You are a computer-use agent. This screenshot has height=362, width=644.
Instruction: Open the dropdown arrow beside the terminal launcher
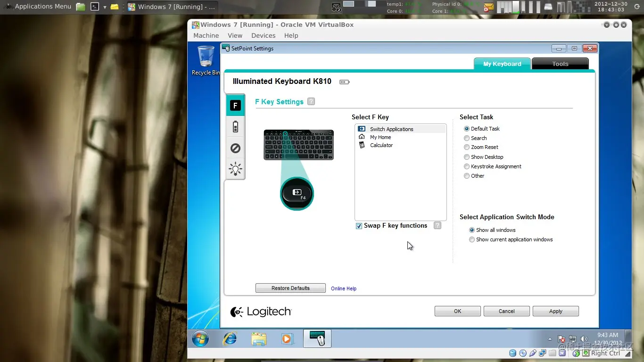(105, 7)
